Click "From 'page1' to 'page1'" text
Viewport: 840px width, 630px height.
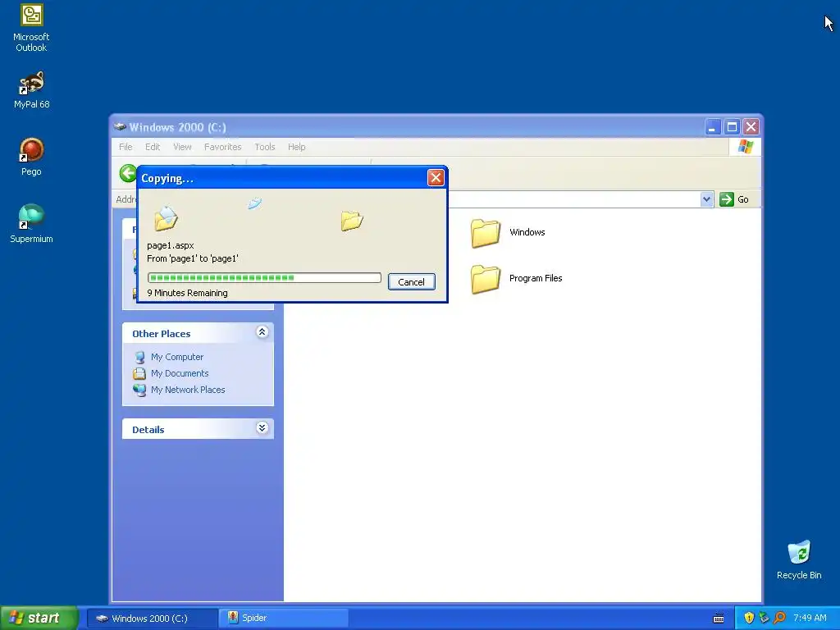pos(193,258)
